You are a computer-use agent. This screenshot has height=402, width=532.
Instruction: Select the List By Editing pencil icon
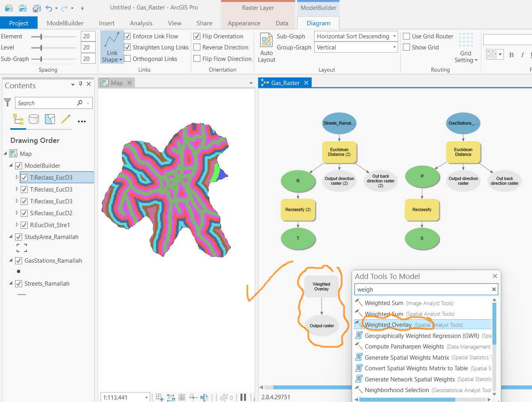66,119
